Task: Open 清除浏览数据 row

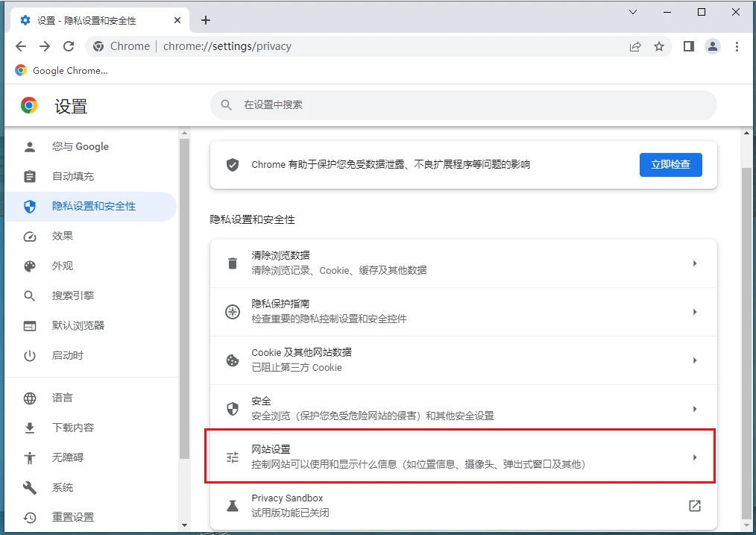Action: (x=463, y=263)
